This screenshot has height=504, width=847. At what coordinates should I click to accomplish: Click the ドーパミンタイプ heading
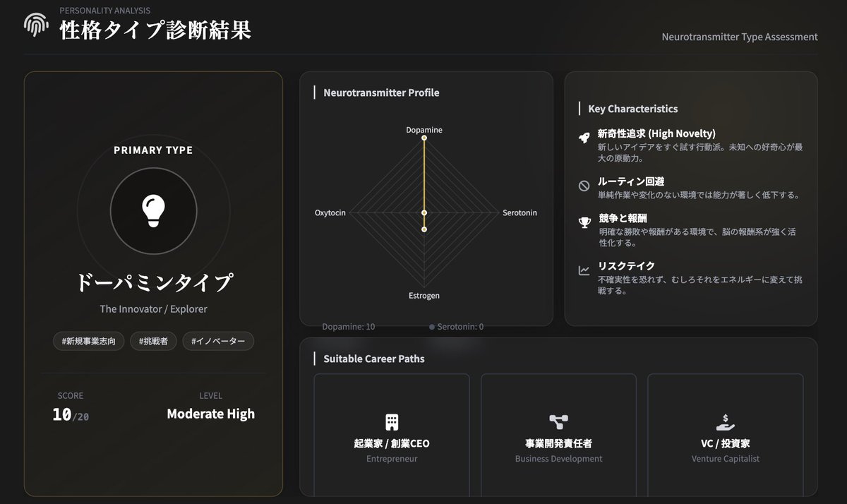click(x=153, y=282)
